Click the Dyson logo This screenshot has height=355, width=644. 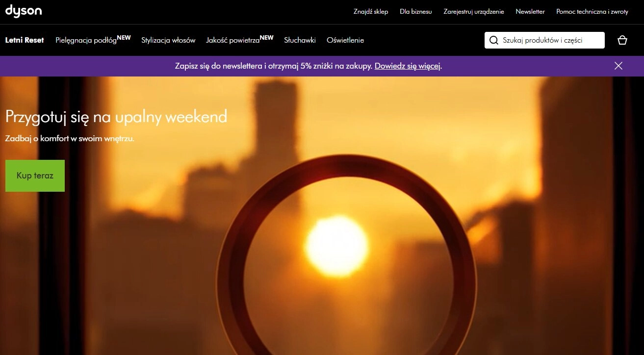pyautogui.click(x=24, y=11)
